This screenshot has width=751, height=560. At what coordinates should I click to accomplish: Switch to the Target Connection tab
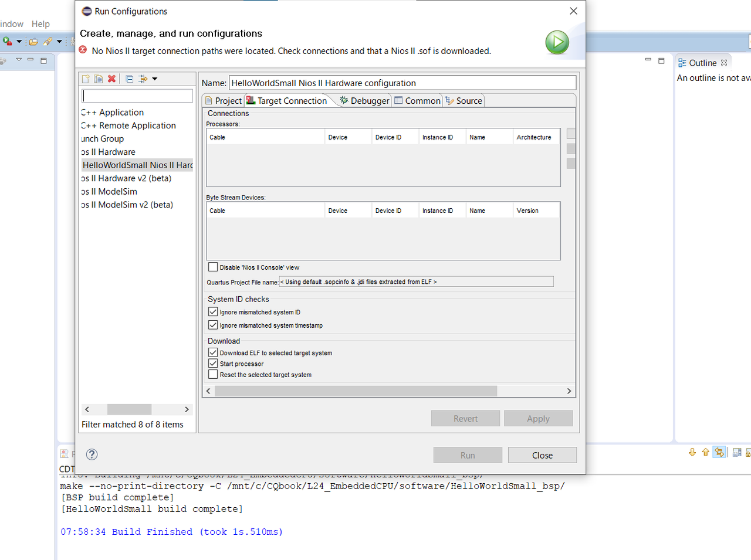tap(287, 101)
